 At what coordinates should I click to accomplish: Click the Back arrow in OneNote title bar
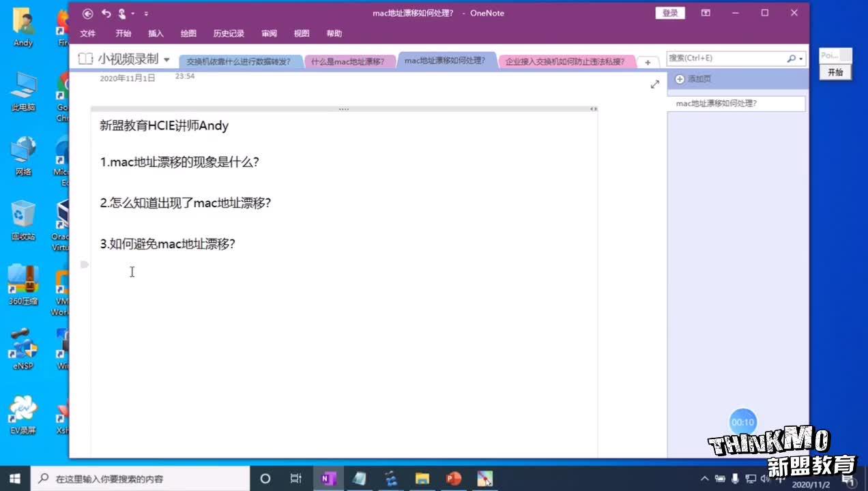point(87,14)
